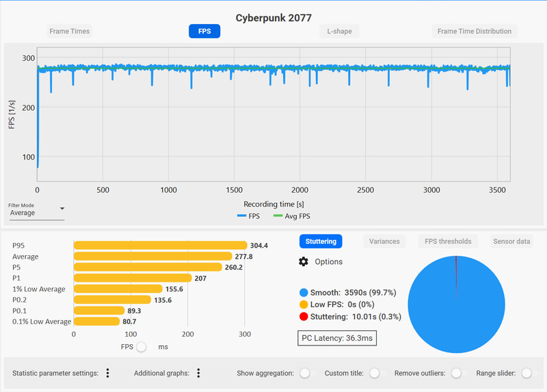This screenshot has width=547, height=392.
Task: Click the 80.7 value label
Action: pyautogui.click(x=129, y=322)
